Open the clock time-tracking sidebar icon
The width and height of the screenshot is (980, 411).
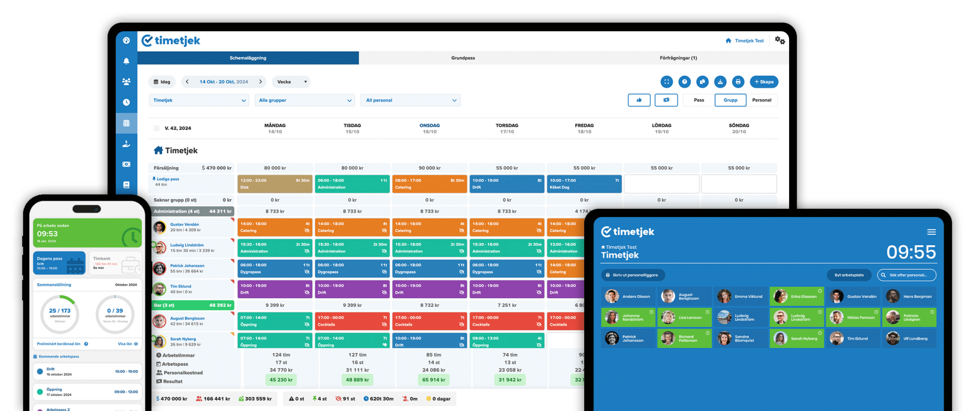[x=126, y=102]
